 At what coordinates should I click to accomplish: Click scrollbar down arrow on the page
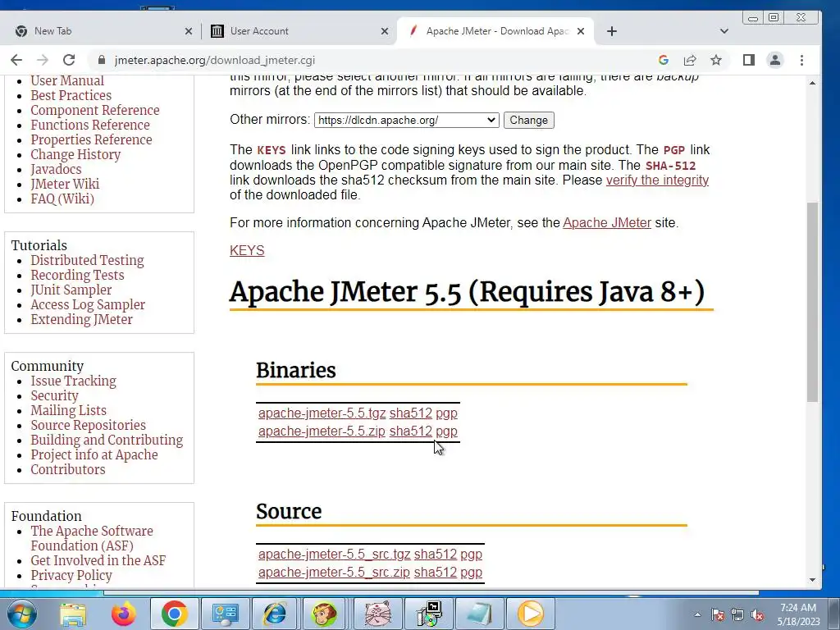(813, 580)
